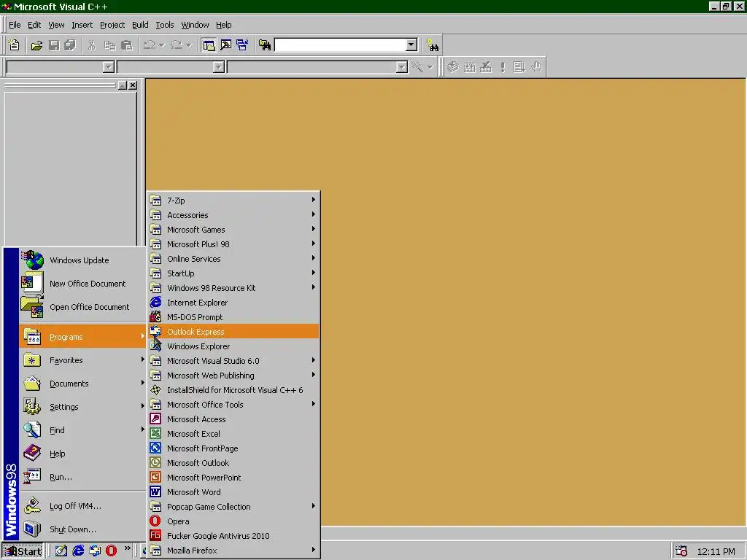747x560 pixels.
Task: Click the WizardBar actions wand icon
Action: 417,67
